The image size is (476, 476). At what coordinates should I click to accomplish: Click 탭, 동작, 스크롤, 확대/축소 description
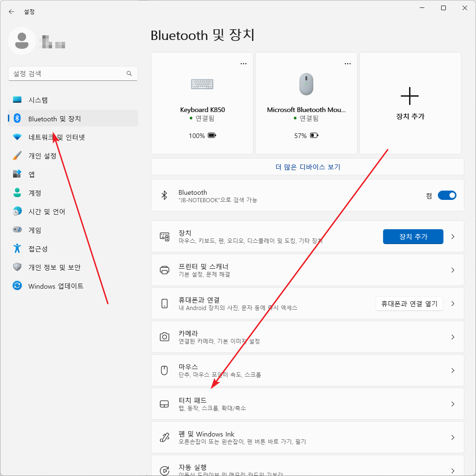[212, 408]
